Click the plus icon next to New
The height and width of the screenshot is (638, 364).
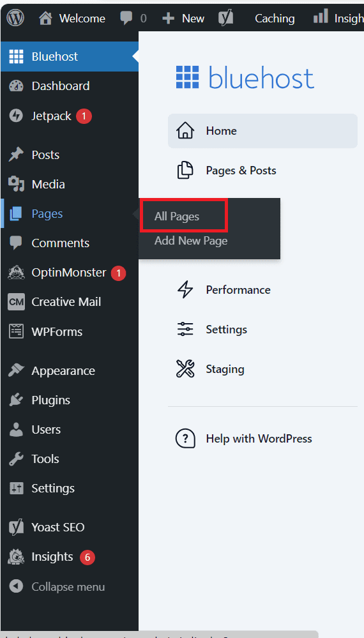coord(168,19)
